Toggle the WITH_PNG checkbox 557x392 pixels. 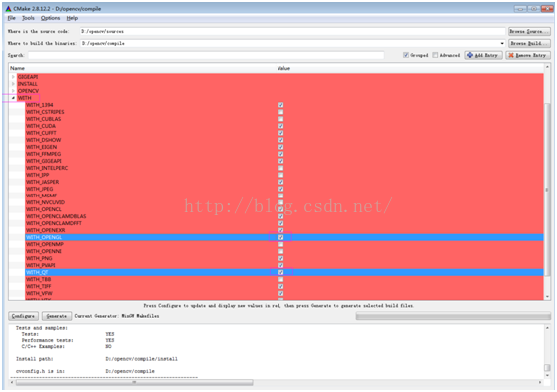coord(280,258)
